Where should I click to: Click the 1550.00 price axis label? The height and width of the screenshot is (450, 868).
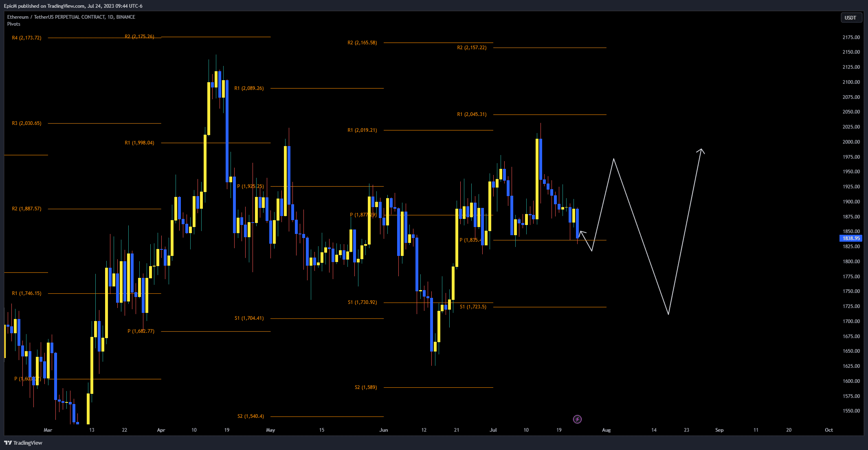851,411
